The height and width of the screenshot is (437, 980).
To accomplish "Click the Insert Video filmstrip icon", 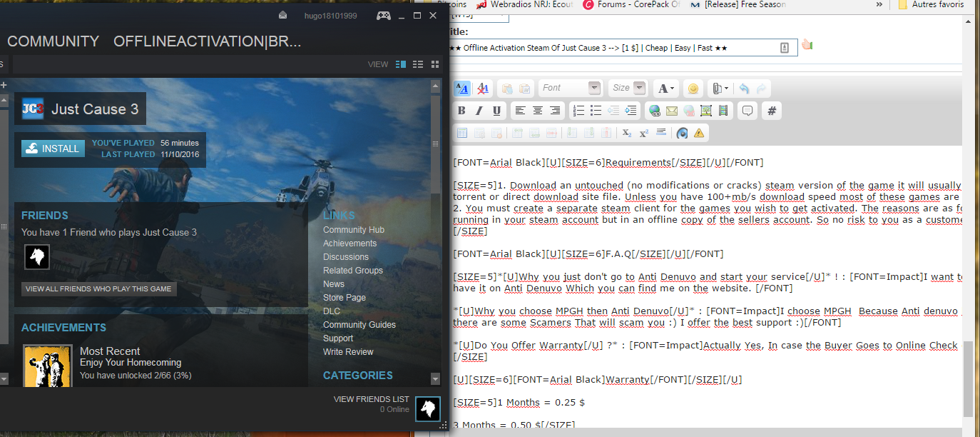I will point(724,111).
